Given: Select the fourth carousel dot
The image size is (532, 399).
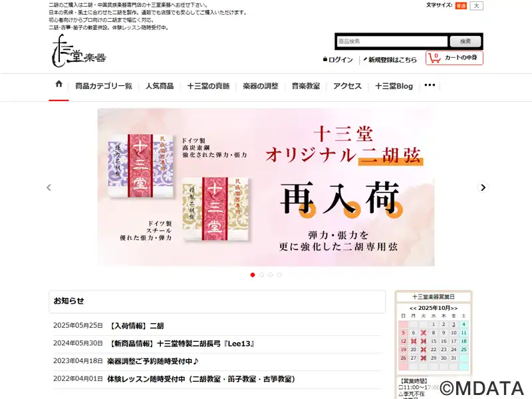Looking at the screenshot, I should tap(279, 275).
